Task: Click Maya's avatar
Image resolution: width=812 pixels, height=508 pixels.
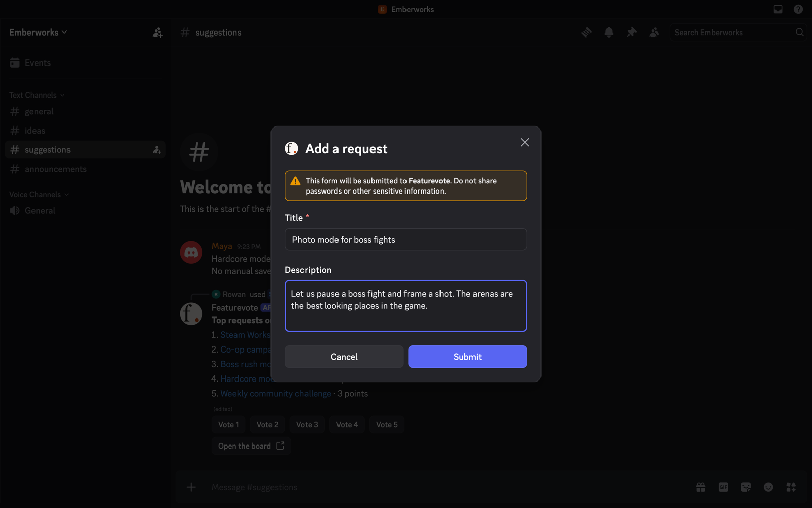Action: pyautogui.click(x=191, y=252)
